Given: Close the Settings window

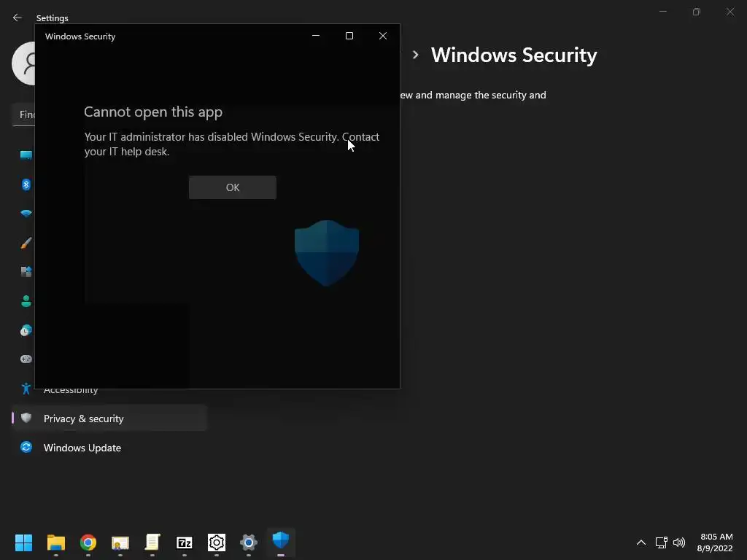Looking at the screenshot, I should click(729, 12).
